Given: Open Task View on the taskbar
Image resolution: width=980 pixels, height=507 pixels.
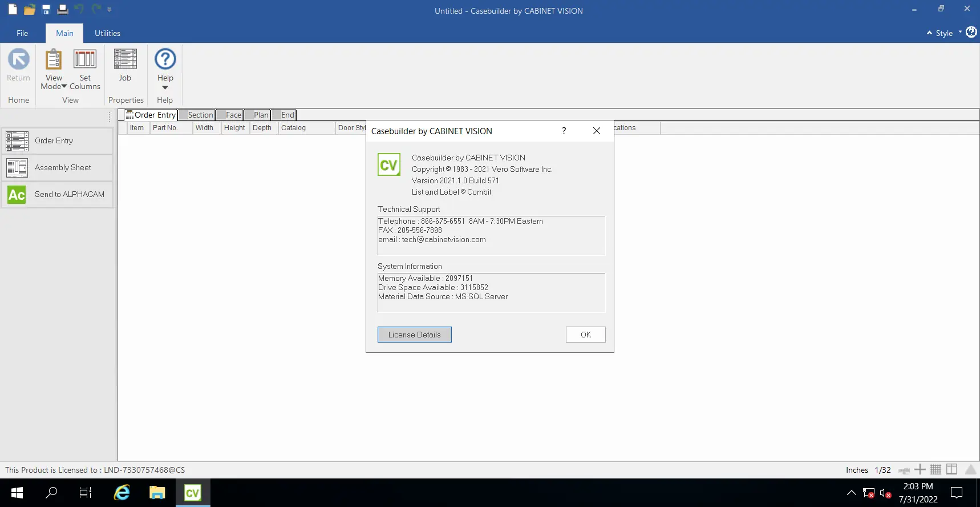Looking at the screenshot, I should coord(86,493).
